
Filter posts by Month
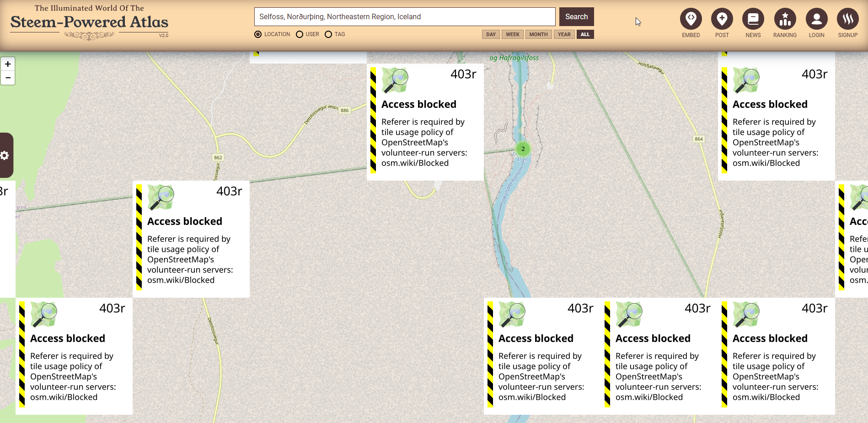pyautogui.click(x=538, y=34)
